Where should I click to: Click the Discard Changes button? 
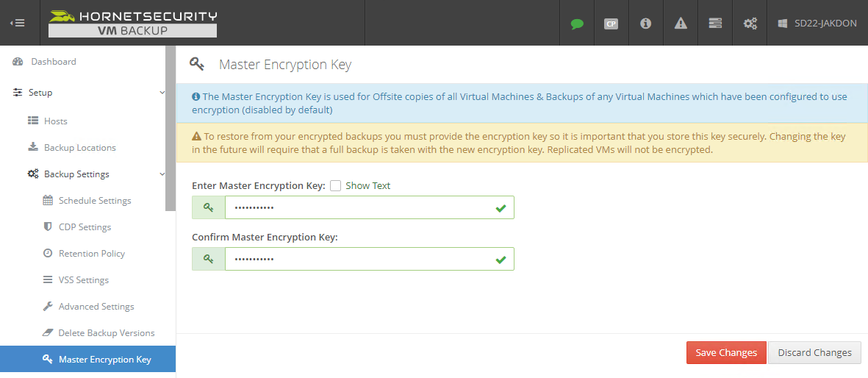coord(814,353)
